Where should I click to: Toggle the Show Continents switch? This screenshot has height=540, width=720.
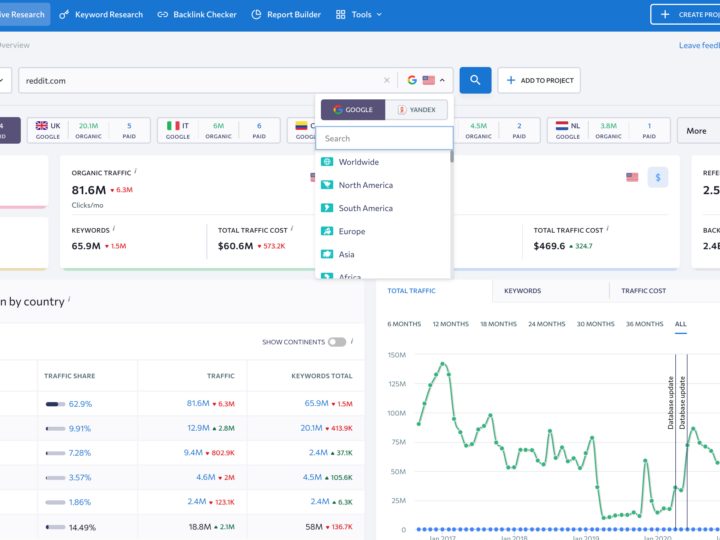pos(337,342)
